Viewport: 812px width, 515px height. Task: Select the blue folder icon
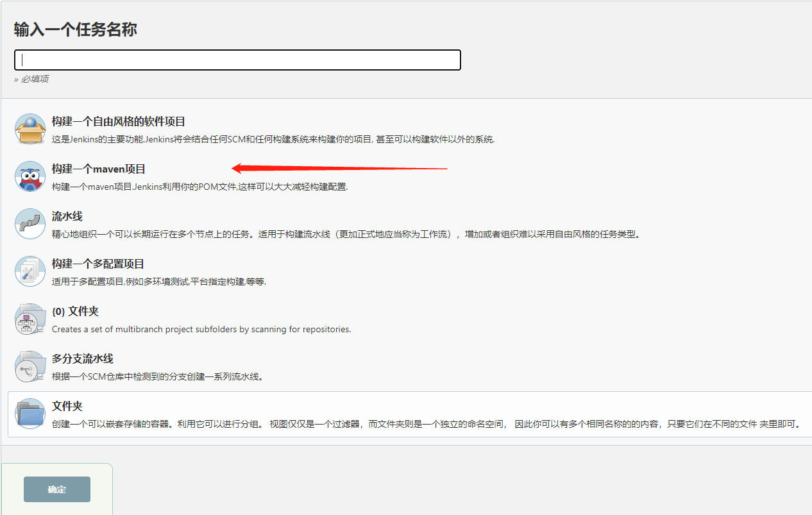[x=30, y=414]
